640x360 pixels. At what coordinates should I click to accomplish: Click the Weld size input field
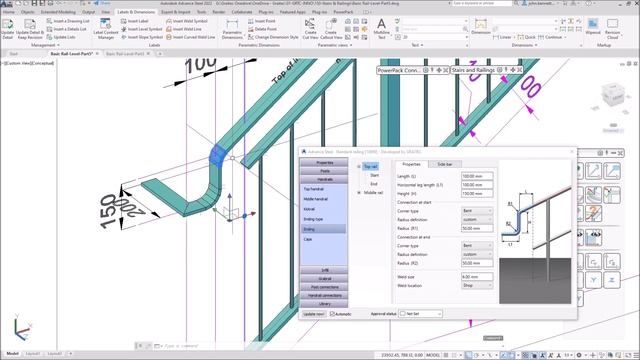[x=477, y=277]
